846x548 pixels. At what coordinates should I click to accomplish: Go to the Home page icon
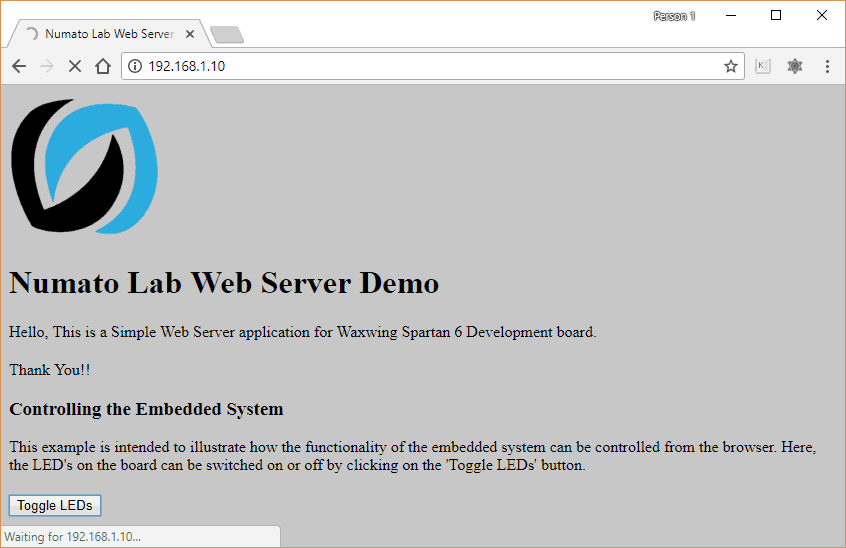click(x=102, y=66)
